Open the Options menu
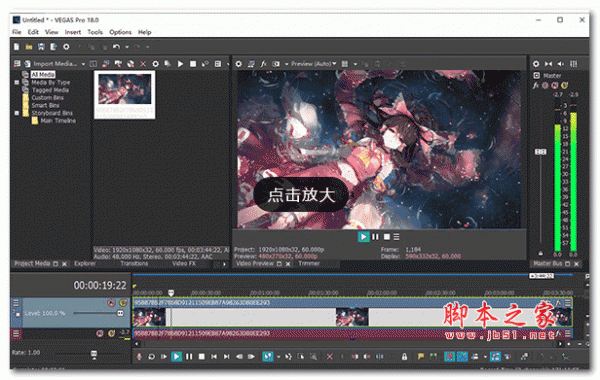600x380 pixels. pos(120,32)
